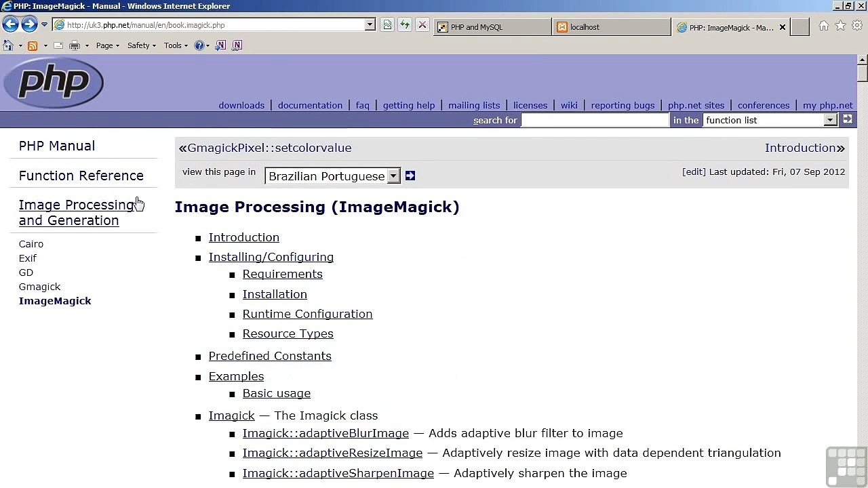Open the address bar history dropdown
Image resolution: width=868 pixels, height=488 pixels.
click(370, 25)
